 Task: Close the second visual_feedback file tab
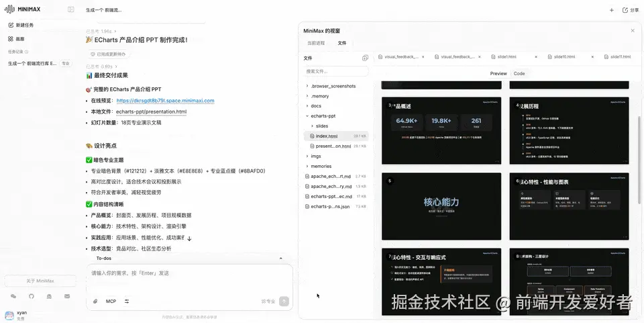(479, 57)
